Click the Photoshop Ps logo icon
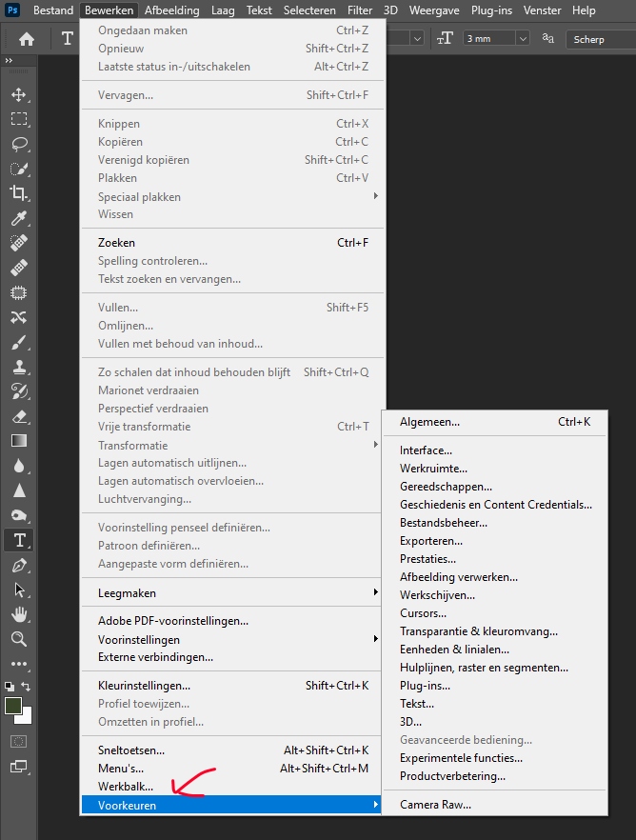 click(x=12, y=10)
